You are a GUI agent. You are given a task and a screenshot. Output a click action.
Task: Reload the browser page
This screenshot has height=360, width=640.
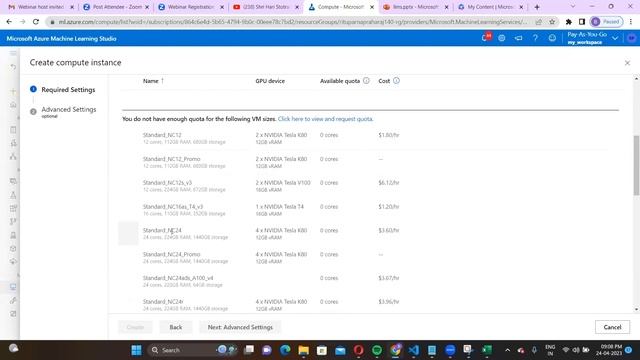[36, 22]
